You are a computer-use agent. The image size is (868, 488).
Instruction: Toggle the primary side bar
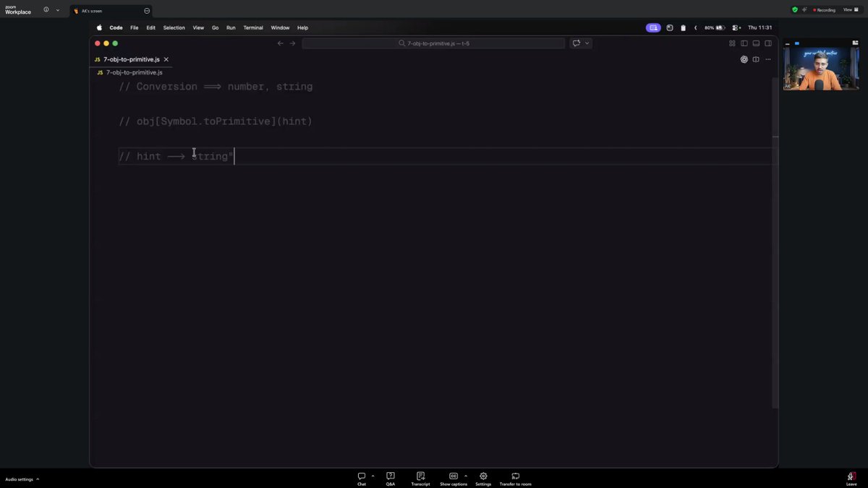tap(744, 43)
